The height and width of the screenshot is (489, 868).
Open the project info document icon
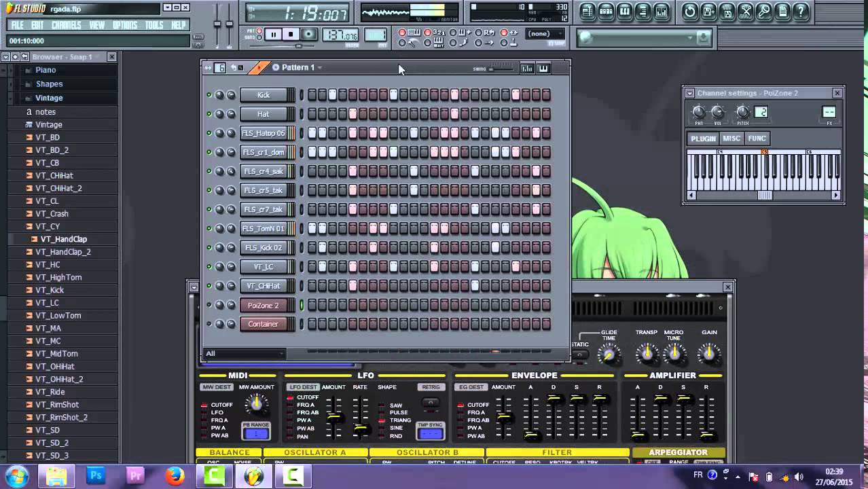click(782, 12)
